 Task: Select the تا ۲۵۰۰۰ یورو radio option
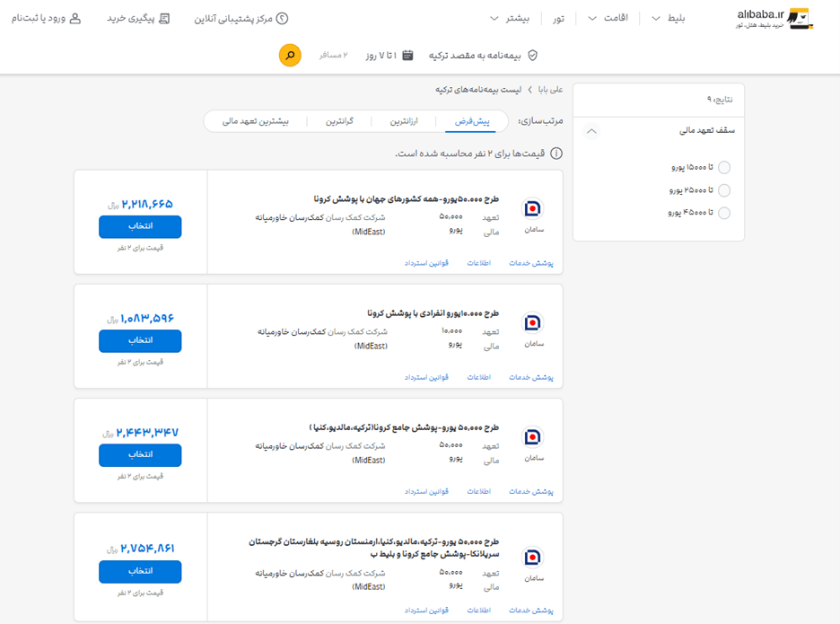click(723, 190)
